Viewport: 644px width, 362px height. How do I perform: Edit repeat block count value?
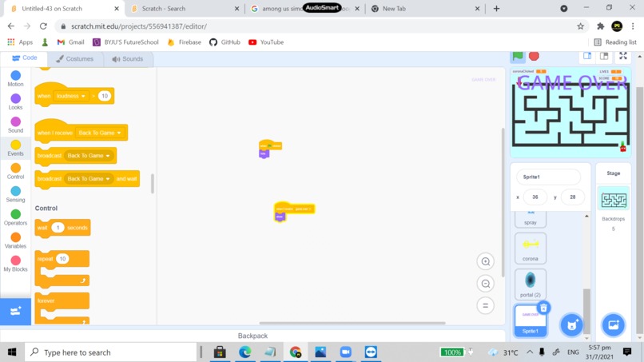click(x=62, y=259)
